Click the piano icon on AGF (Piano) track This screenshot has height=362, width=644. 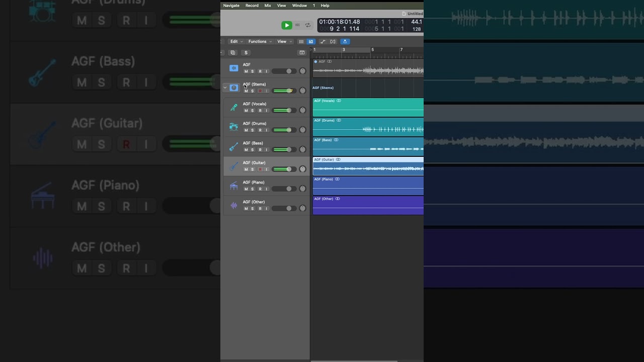click(233, 186)
